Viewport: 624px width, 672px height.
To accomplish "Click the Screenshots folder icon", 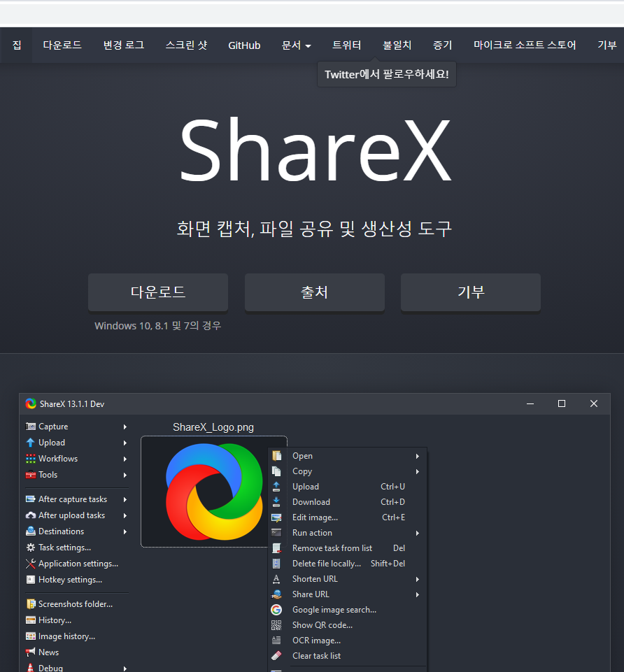I will click(31, 604).
